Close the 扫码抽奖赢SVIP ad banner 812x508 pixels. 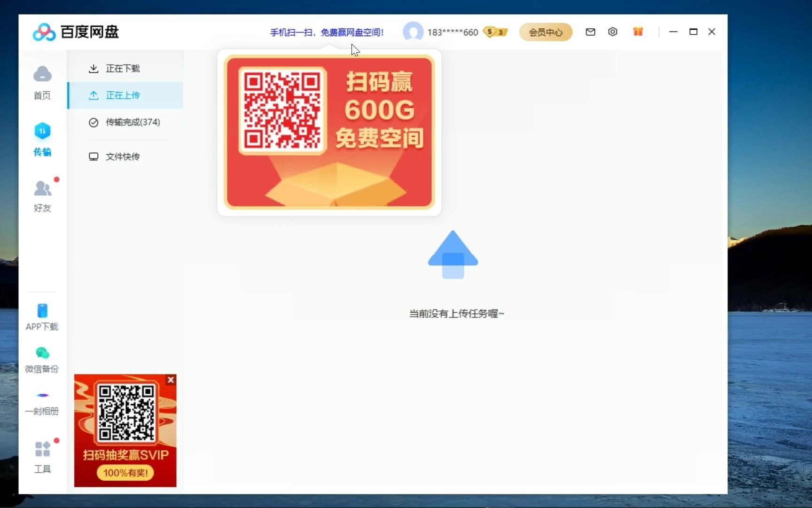pyautogui.click(x=171, y=380)
